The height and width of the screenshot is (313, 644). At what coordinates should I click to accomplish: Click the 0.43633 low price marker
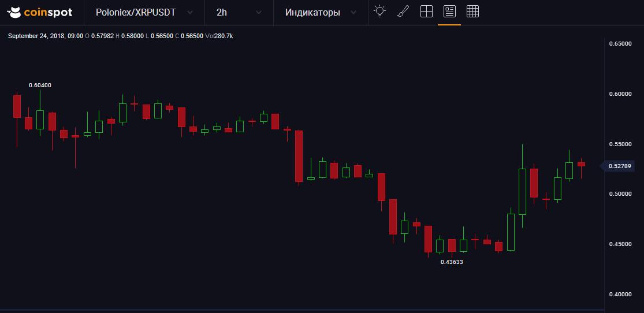click(452, 262)
